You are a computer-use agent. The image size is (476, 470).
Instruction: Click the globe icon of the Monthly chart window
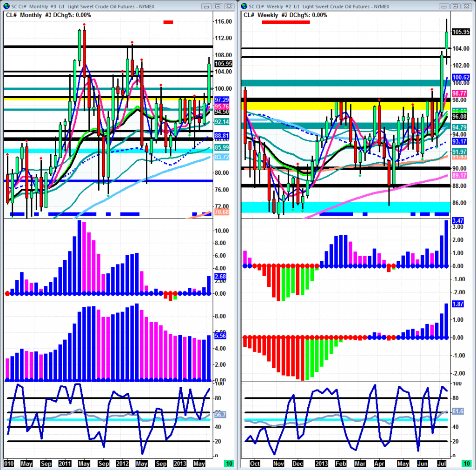tap(6, 6)
